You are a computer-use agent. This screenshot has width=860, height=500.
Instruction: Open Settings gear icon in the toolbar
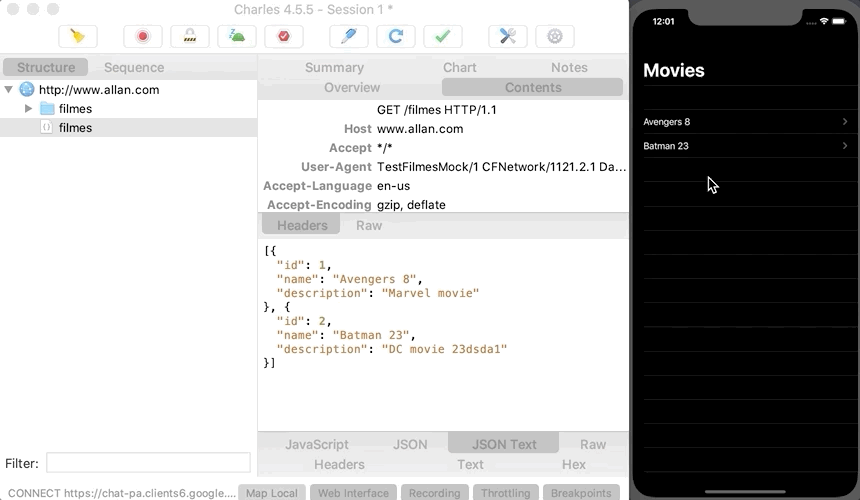tap(555, 36)
